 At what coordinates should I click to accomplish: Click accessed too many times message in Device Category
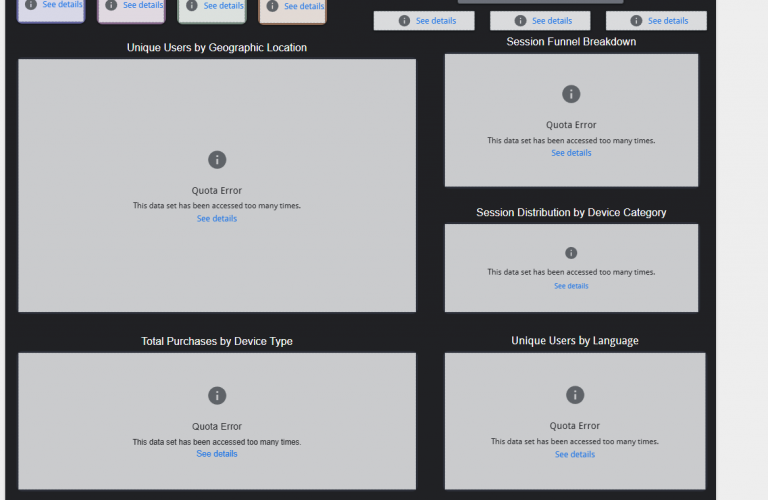(571, 272)
